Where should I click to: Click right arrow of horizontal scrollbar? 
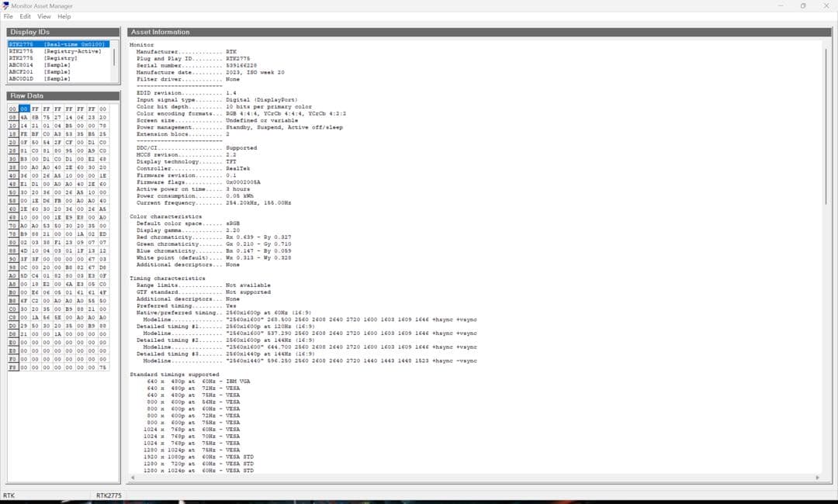click(x=817, y=479)
